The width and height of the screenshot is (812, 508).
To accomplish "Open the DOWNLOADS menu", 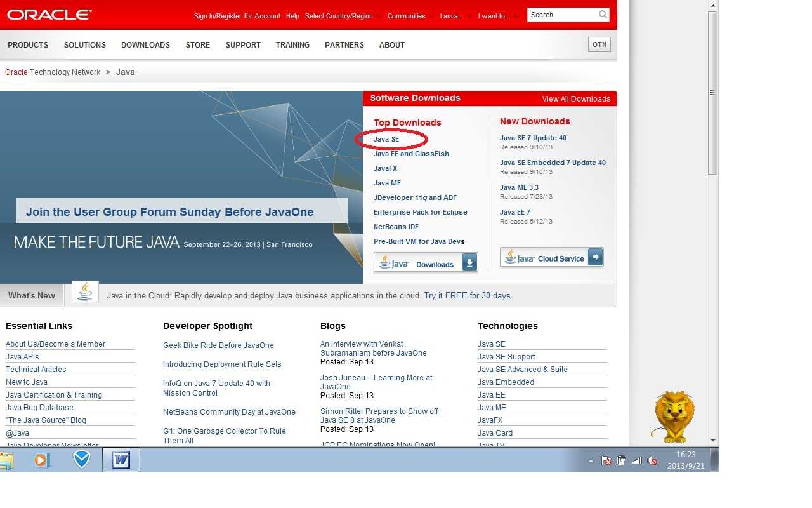I will [x=145, y=45].
